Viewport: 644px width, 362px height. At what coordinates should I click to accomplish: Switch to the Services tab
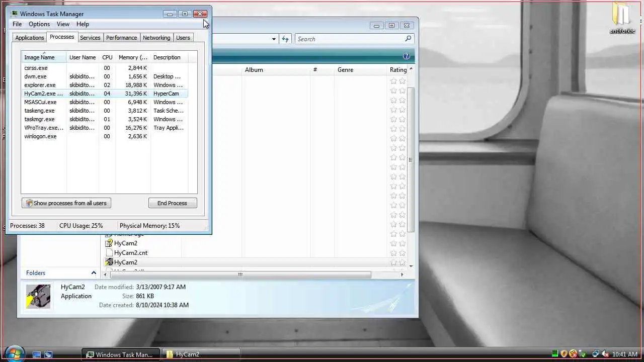(x=90, y=38)
